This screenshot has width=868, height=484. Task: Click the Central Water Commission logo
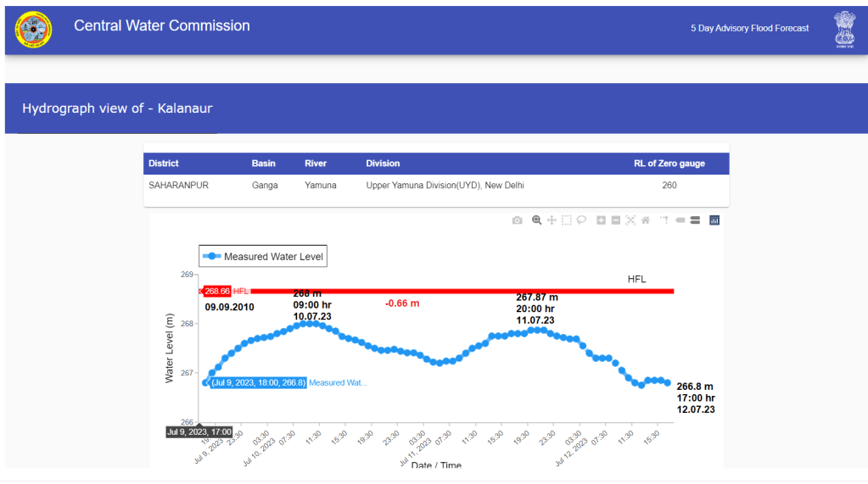click(33, 30)
